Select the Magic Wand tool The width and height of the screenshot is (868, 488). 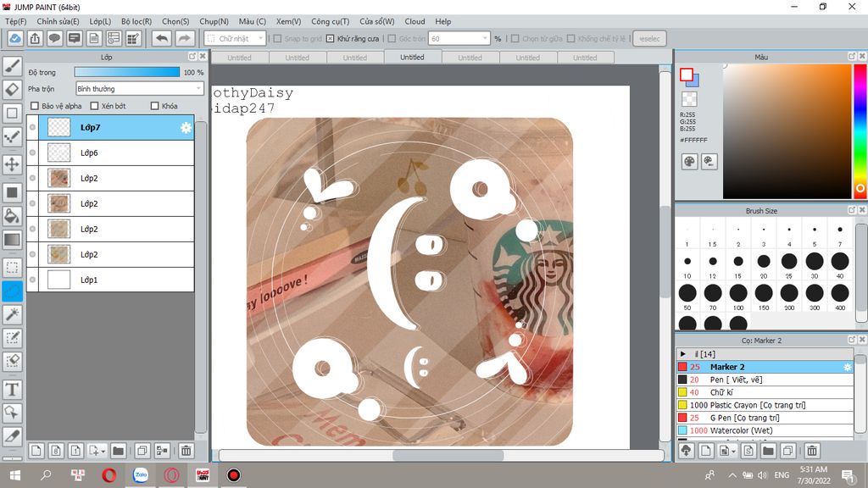[x=12, y=314]
